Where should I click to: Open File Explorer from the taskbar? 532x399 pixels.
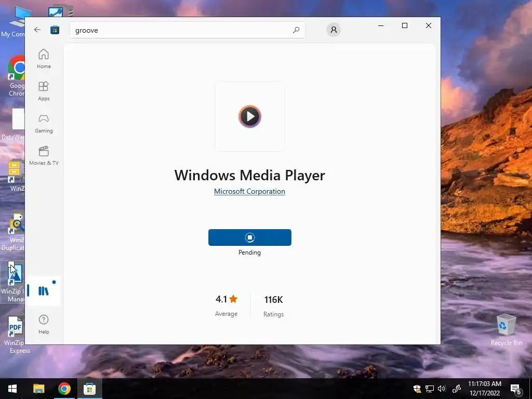tap(38, 389)
